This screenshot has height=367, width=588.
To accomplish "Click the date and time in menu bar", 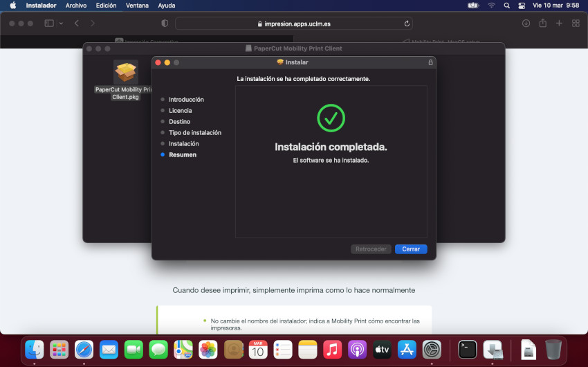I will pos(555,6).
